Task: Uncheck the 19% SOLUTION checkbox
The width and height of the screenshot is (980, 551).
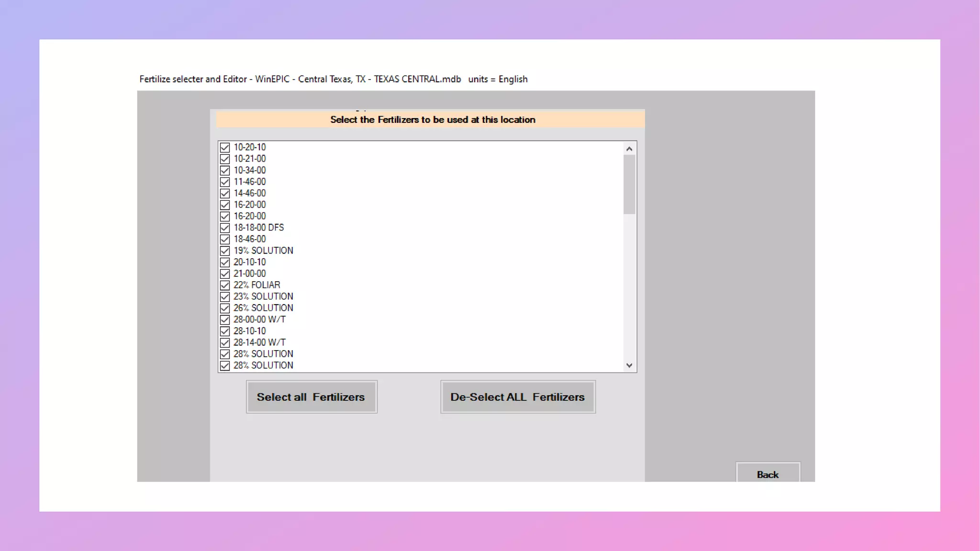Action: click(x=225, y=251)
